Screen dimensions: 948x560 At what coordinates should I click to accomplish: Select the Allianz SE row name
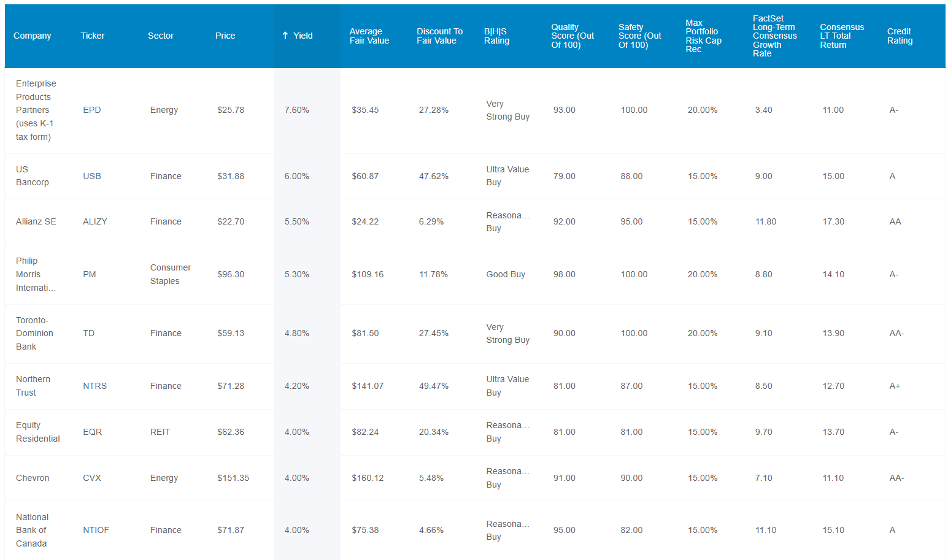tap(36, 221)
